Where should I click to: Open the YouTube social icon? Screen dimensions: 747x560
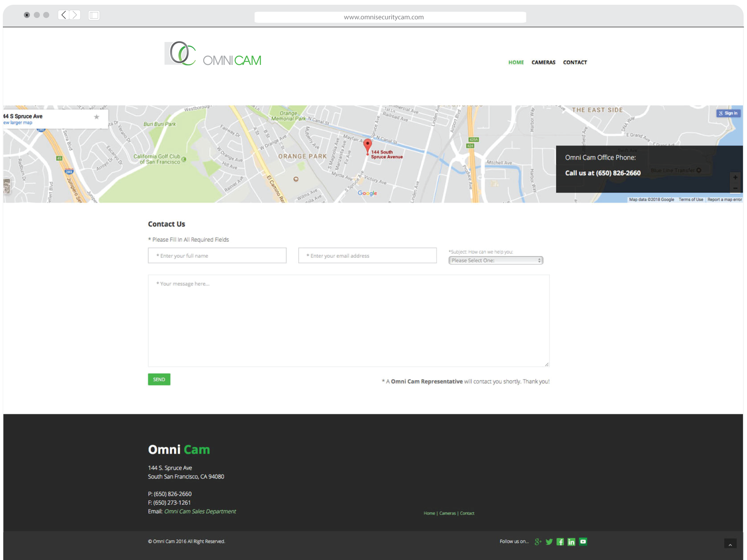pyautogui.click(x=583, y=541)
